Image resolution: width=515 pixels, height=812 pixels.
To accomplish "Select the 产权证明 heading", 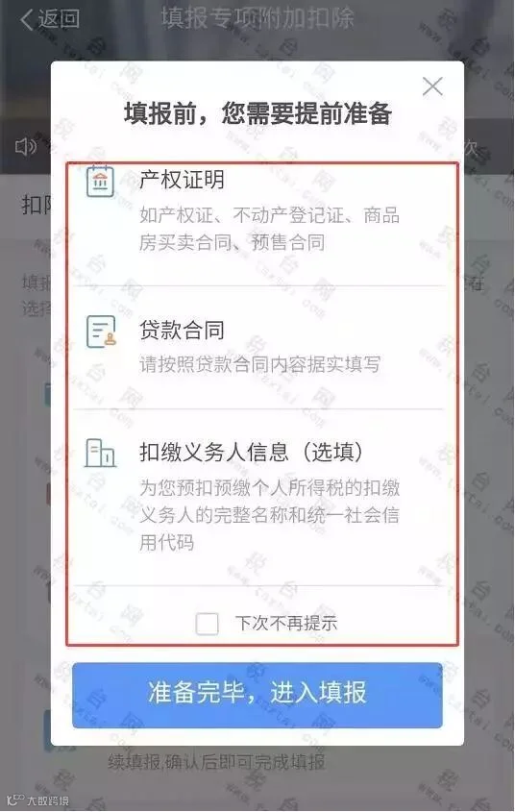I will (x=182, y=180).
